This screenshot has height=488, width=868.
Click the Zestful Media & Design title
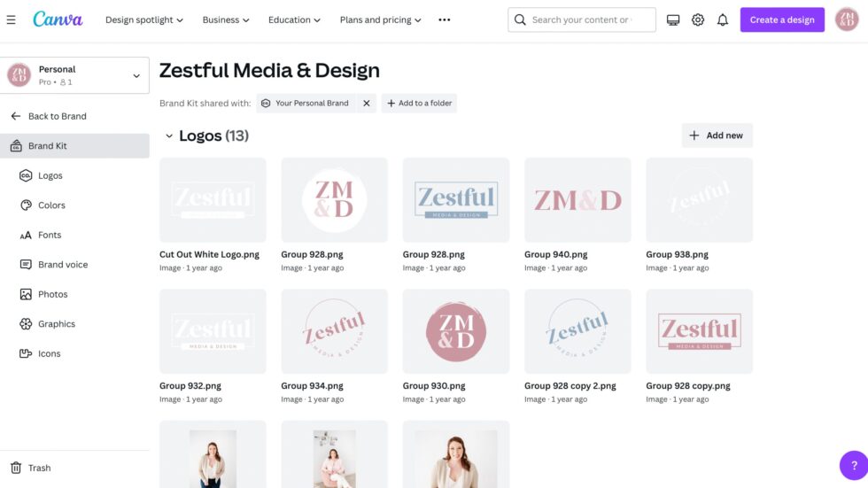pyautogui.click(x=269, y=70)
